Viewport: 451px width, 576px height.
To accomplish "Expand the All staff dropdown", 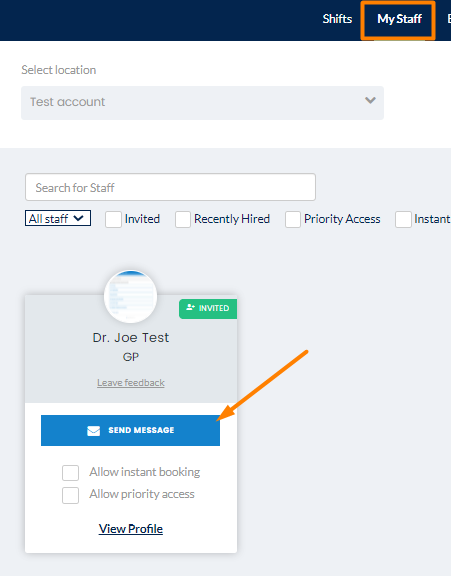I will 58,218.
